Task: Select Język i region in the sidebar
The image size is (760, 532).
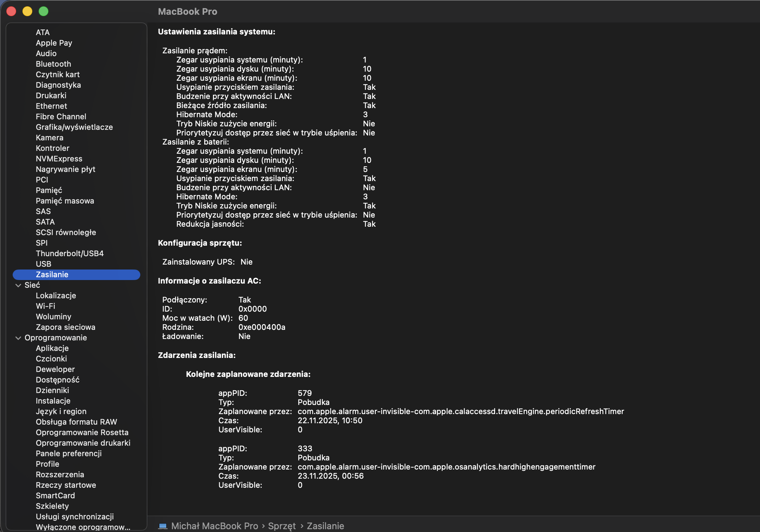Action: click(61, 411)
